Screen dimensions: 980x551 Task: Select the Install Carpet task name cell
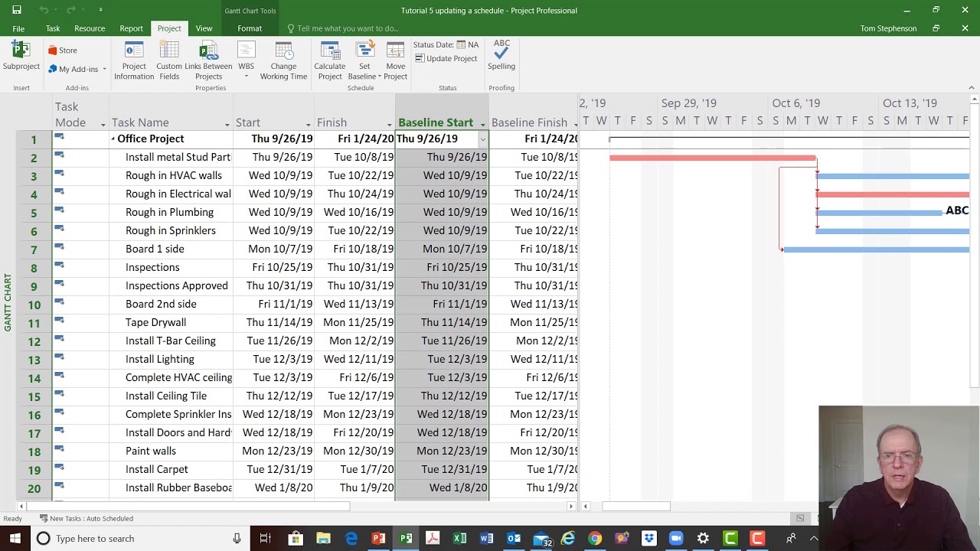click(171, 469)
